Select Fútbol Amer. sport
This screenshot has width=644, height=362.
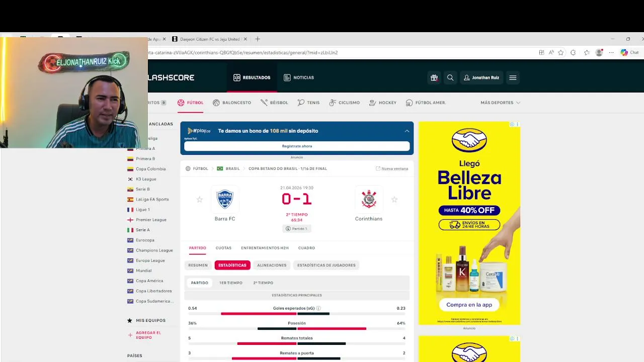[x=426, y=103]
